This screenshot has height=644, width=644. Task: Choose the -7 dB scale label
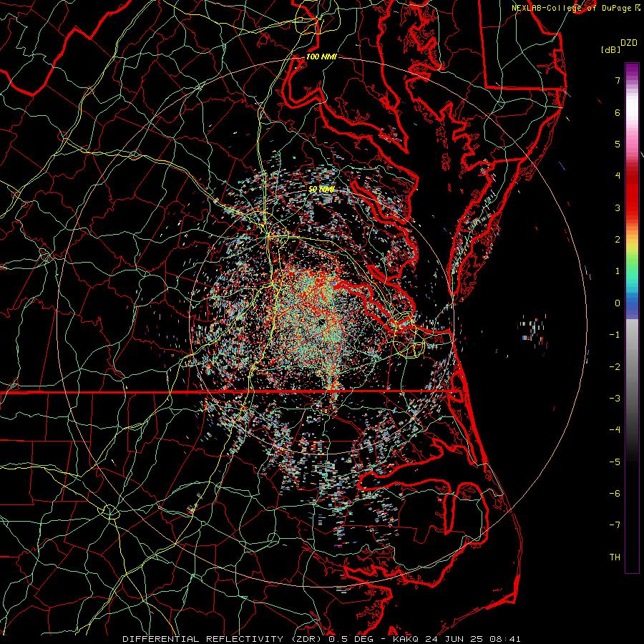pos(615,525)
